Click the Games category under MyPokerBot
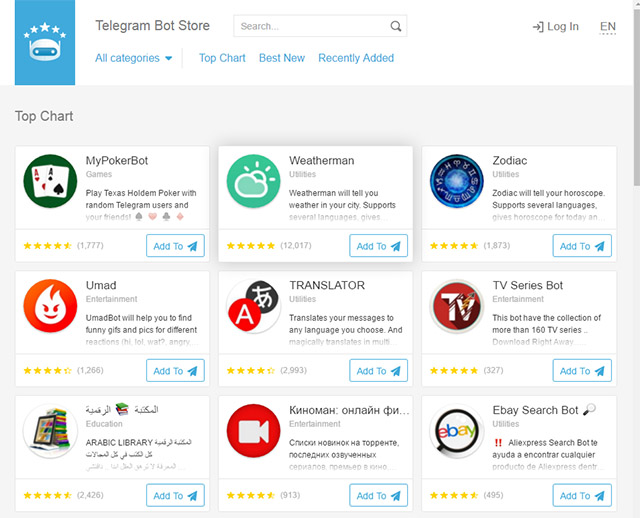 point(99,174)
